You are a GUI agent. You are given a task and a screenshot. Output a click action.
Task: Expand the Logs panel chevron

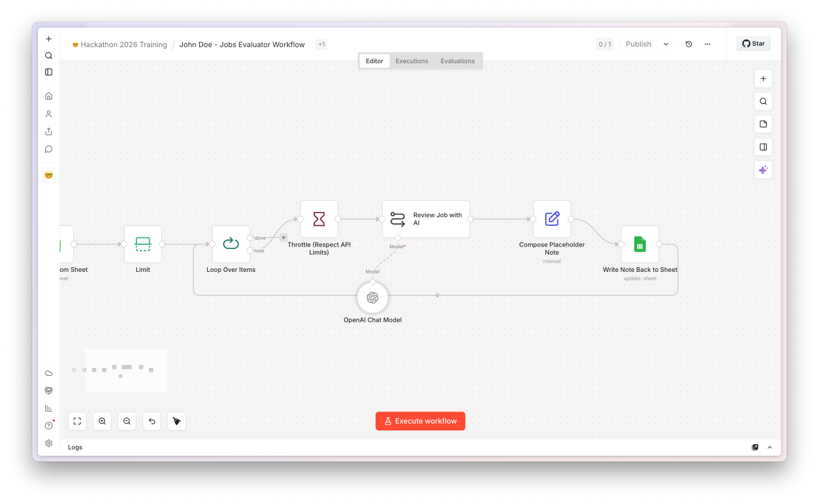[770, 448]
